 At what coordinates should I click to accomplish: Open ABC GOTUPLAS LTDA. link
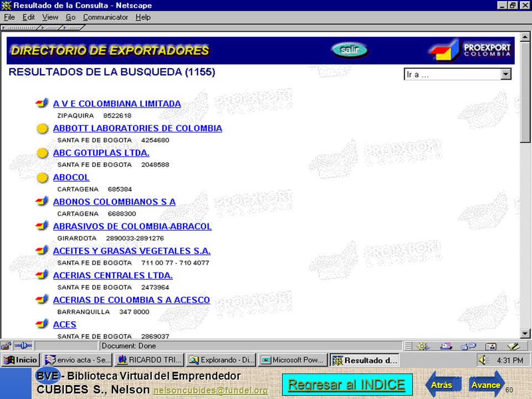[101, 153]
